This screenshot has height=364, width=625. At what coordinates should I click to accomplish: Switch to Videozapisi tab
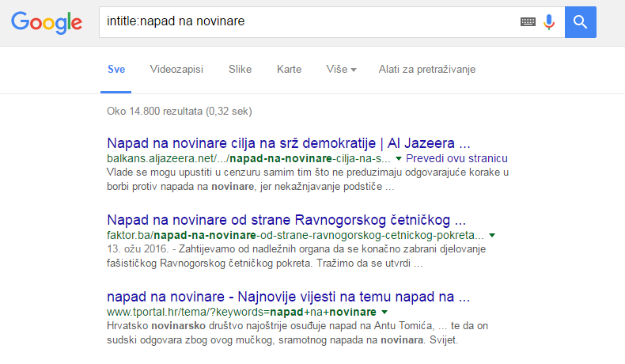(176, 70)
